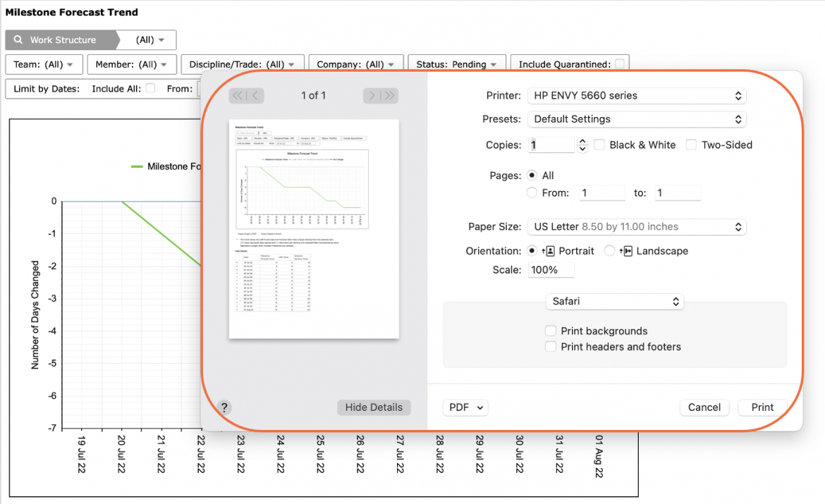The height and width of the screenshot is (504, 825).
Task: Enable Two-Sided printing checkbox
Action: (x=691, y=145)
